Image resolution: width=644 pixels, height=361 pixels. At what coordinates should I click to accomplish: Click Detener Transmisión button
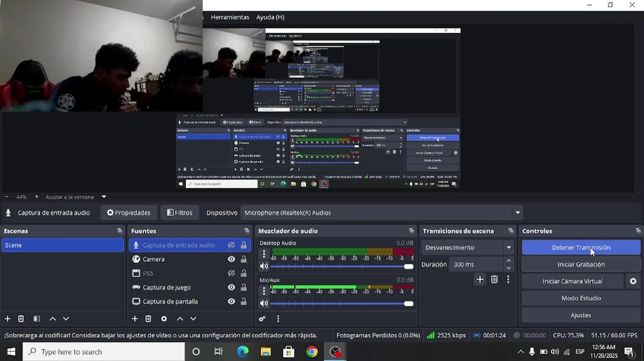(581, 247)
